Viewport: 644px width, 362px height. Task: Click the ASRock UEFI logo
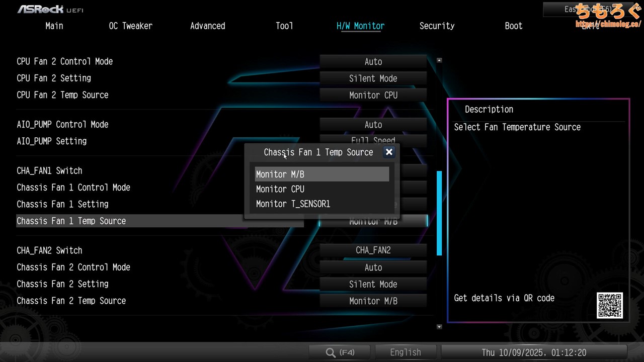(x=50, y=9)
